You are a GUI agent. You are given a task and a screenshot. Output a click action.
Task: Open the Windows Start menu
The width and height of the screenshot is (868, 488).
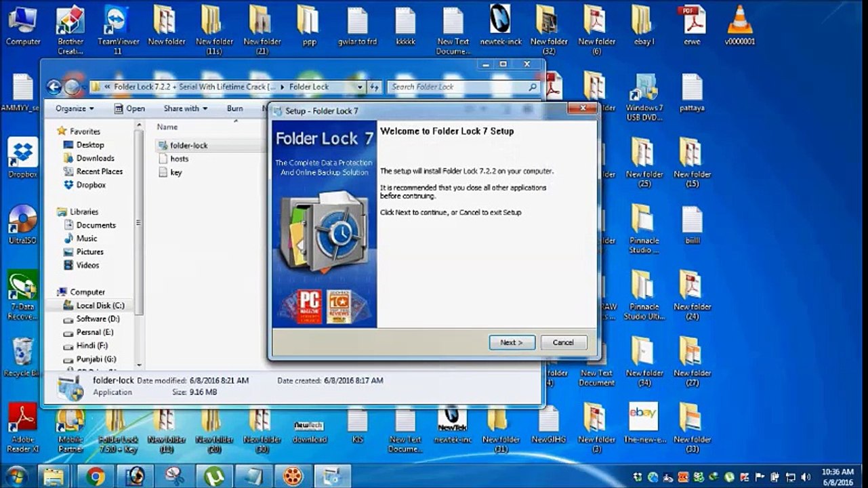[15, 476]
